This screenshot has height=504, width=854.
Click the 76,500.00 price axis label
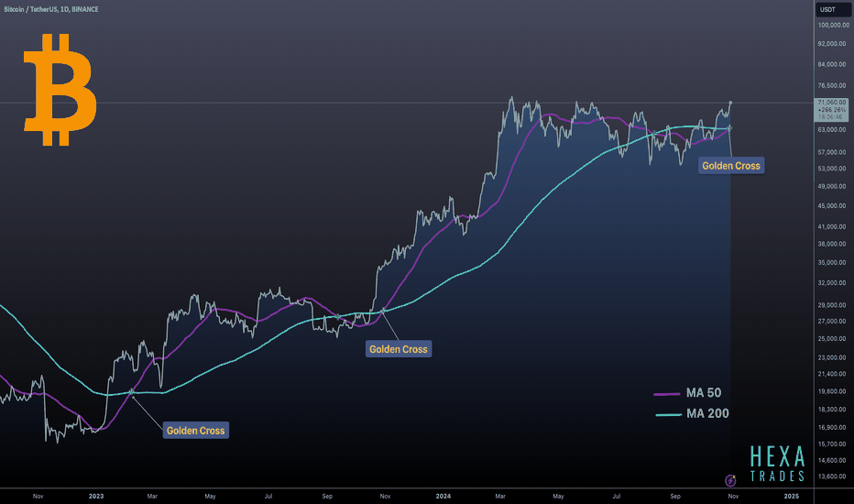(x=833, y=85)
